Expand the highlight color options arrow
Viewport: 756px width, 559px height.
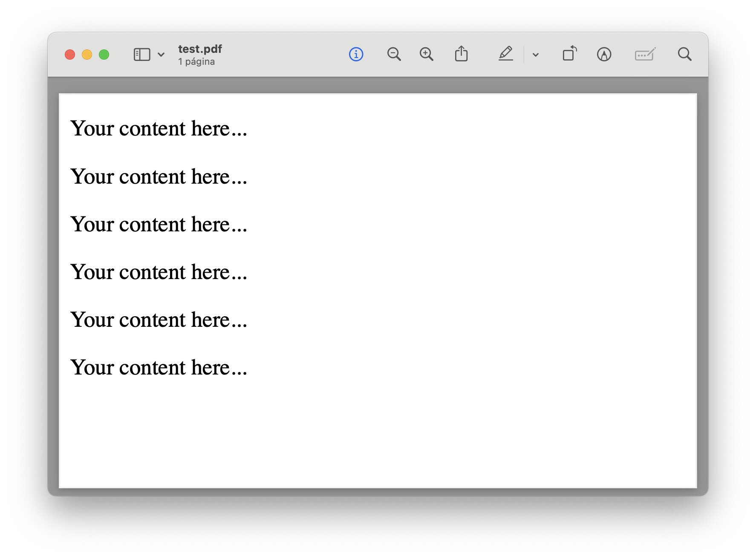[536, 55]
